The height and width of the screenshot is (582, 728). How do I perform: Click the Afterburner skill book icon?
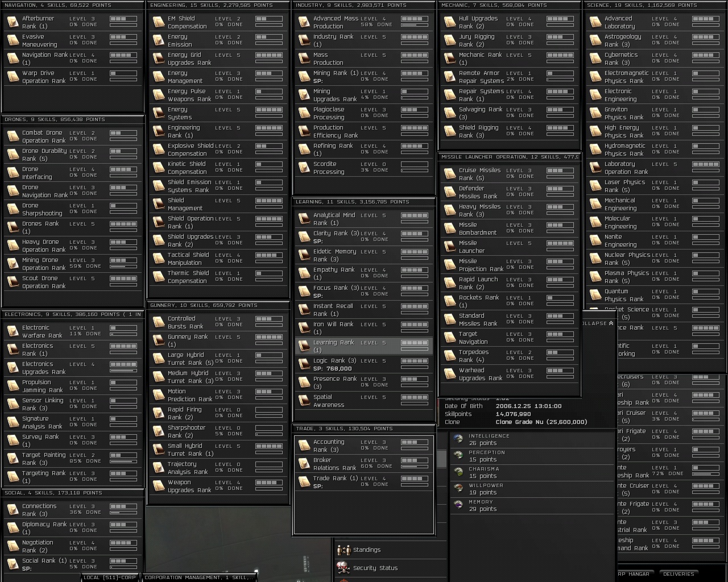tap(13, 22)
